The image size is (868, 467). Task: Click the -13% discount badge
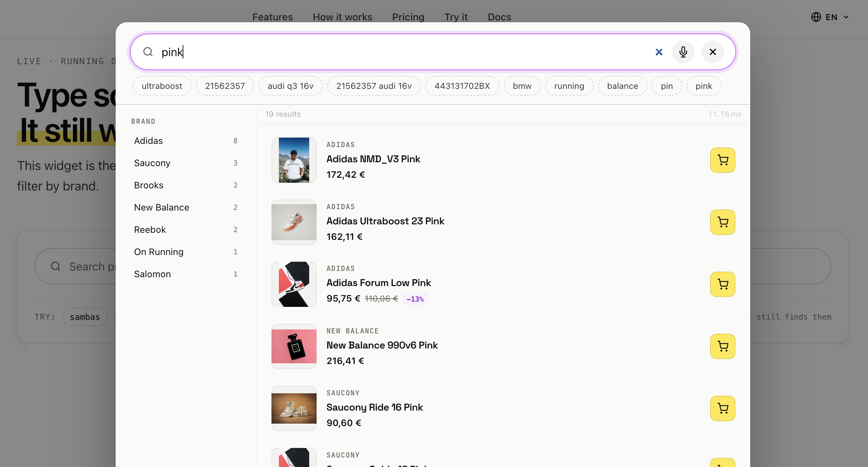click(x=415, y=299)
